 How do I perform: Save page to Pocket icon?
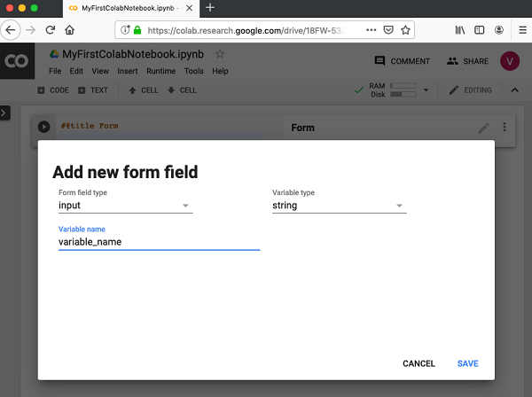[388, 30]
